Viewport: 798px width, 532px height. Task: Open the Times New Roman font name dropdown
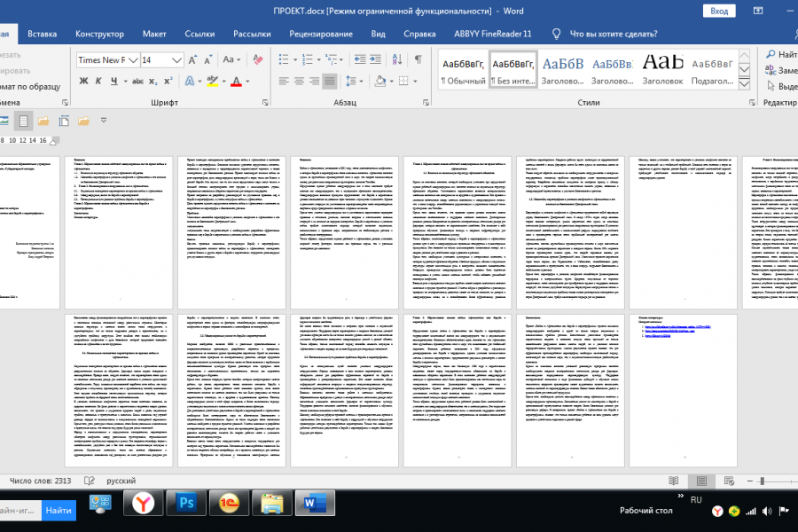(133, 60)
